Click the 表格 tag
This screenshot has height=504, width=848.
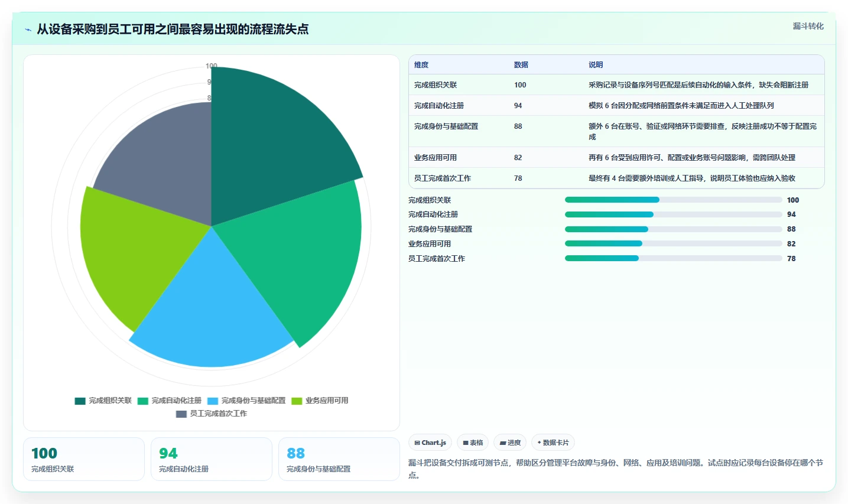pos(473,443)
